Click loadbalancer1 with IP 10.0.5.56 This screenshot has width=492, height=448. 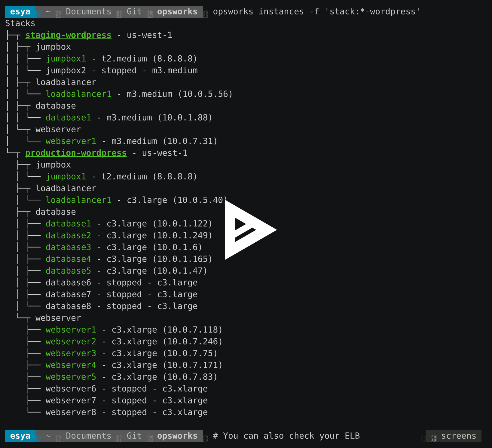[139, 94]
